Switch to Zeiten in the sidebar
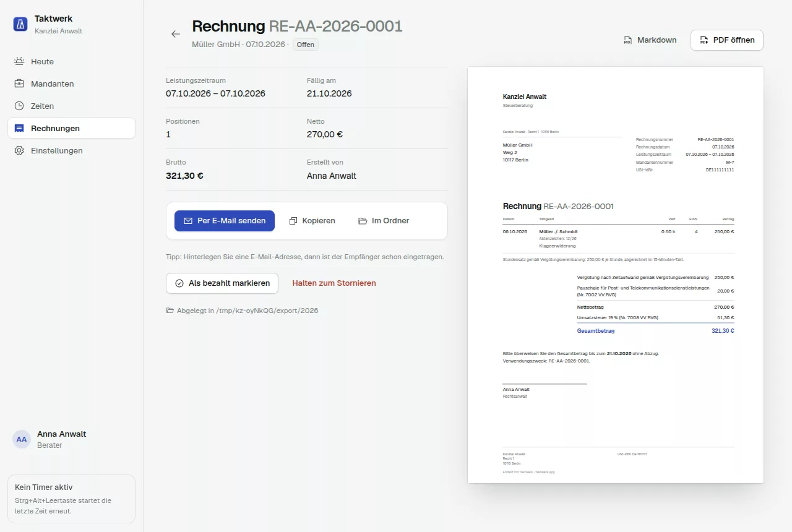The height and width of the screenshot is (532, 792). [x=71, y=106]
